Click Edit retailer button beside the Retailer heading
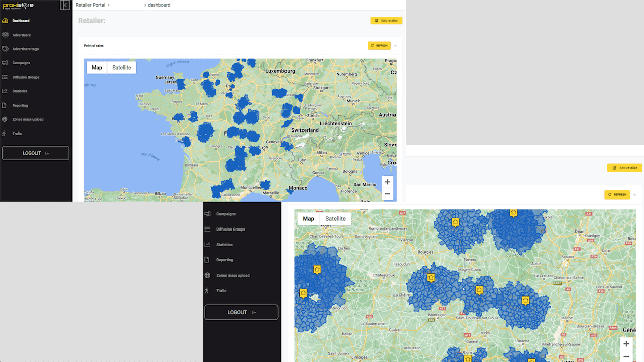 tap(386, 21)
